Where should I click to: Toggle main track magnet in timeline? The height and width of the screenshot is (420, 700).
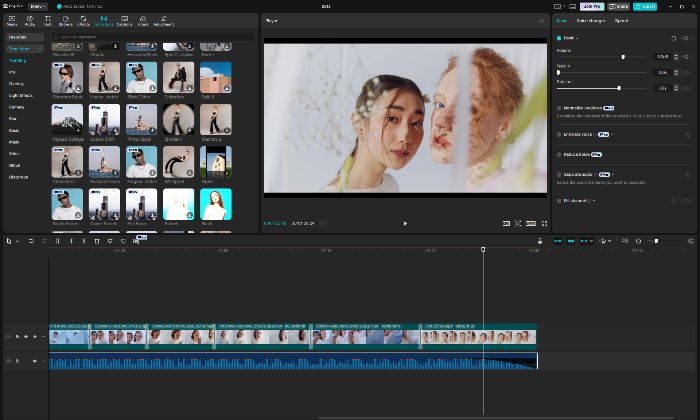point(558,241)
